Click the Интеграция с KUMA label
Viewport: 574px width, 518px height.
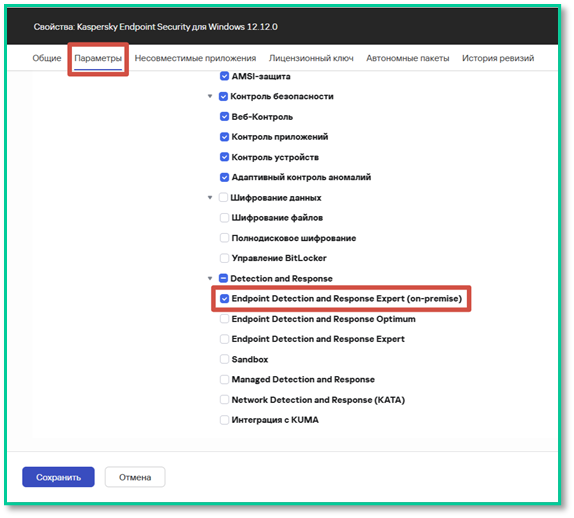(x=275, y=420)
